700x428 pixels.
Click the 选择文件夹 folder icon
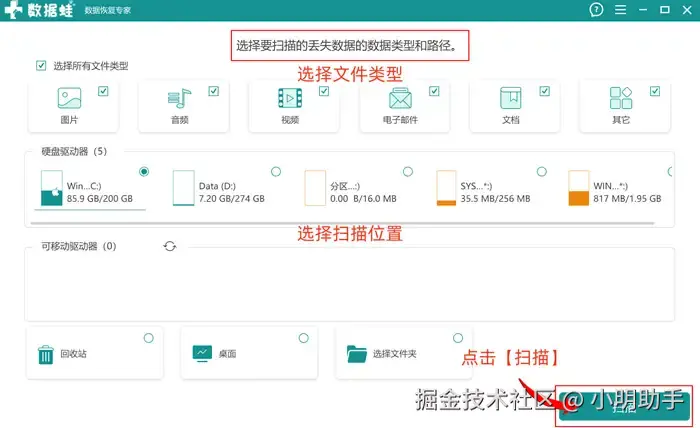coord(357,354)
